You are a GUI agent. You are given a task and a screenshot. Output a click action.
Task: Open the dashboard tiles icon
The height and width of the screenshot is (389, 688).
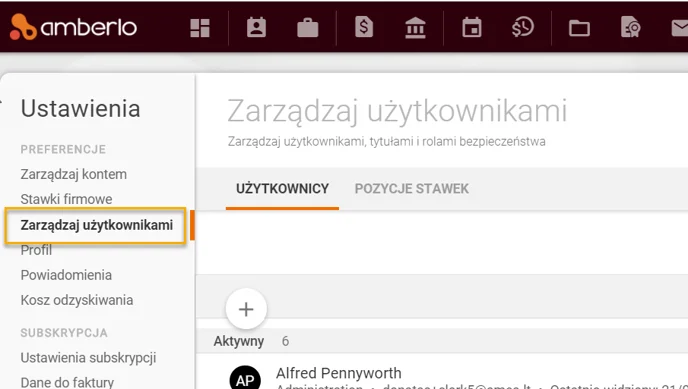(200, 28)
